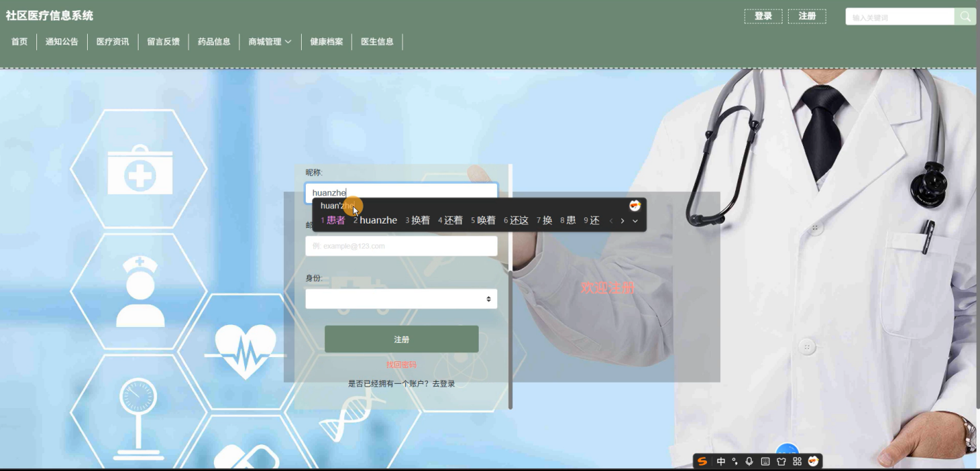Select candidate 3 换着

coord(418,221)
